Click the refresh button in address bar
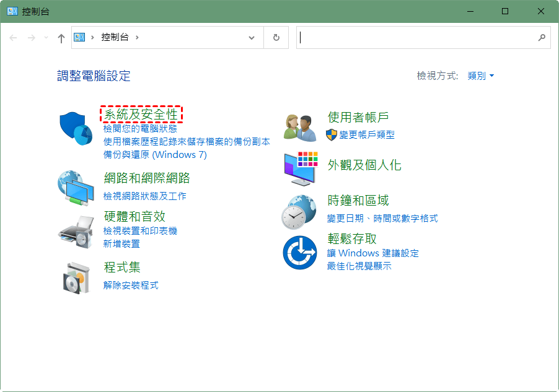Viewport: 559px width, 392px height. tap(276, 37)
